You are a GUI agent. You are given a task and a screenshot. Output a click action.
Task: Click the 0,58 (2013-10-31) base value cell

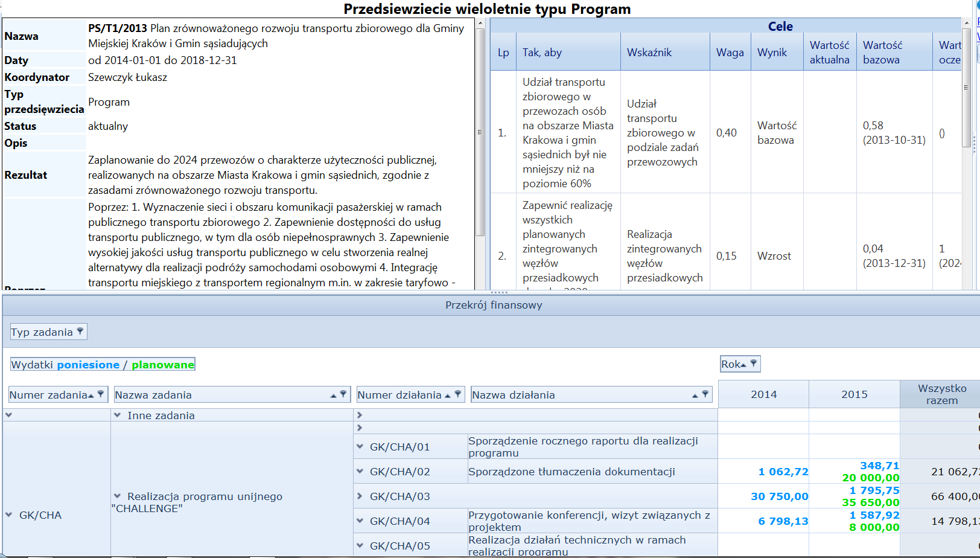coord(894,133)
